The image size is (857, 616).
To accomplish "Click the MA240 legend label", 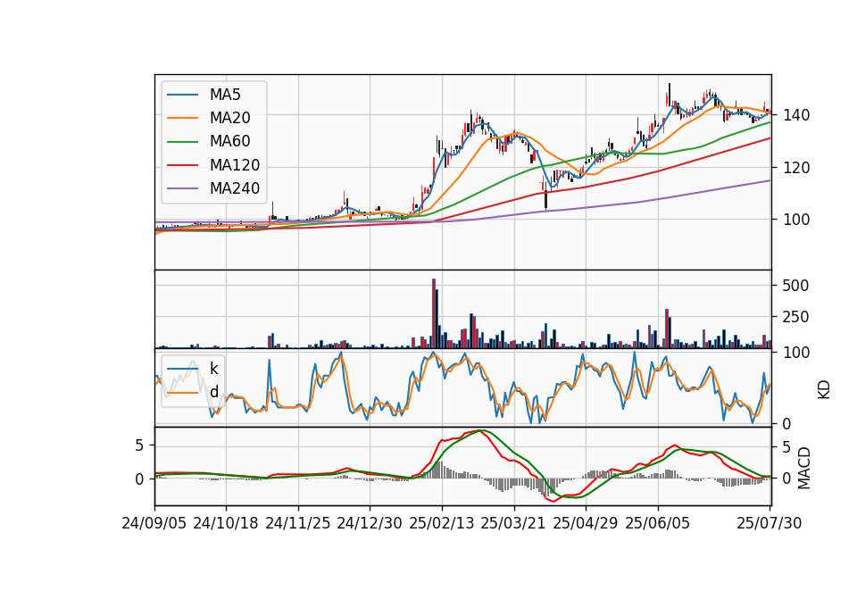I will (x=235, y=188).
